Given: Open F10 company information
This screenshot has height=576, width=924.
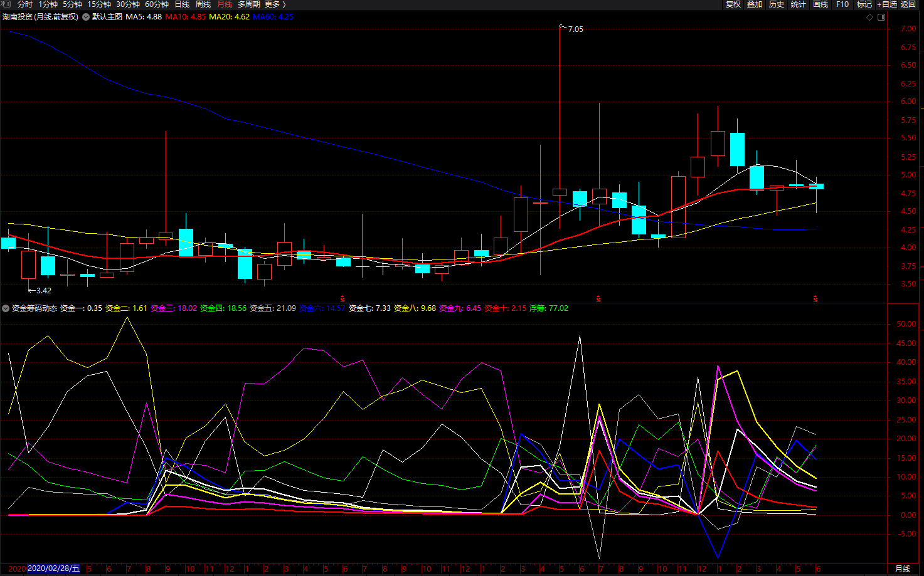Looking at the screenshot, I should pos(842,4).
